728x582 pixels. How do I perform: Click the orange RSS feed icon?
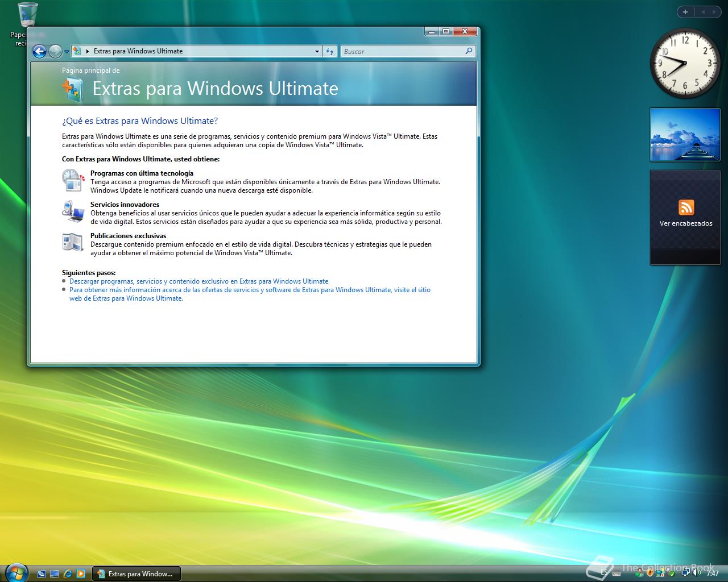pos(686,207)
